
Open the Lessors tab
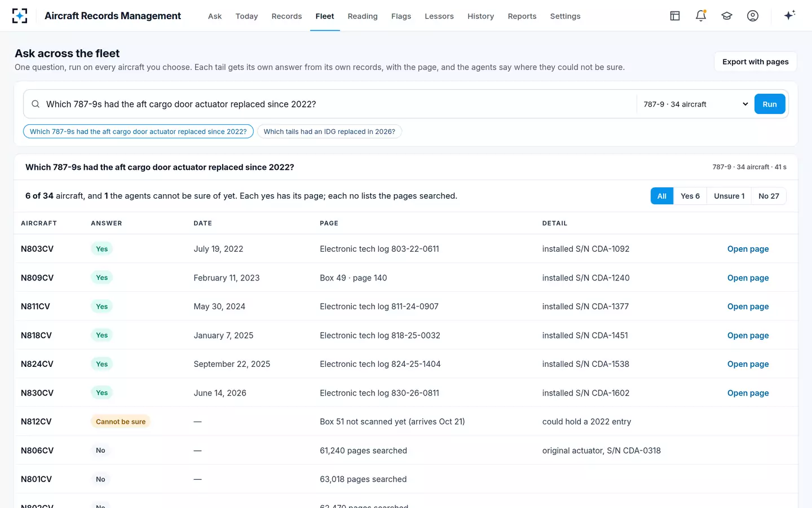(439, 16)
